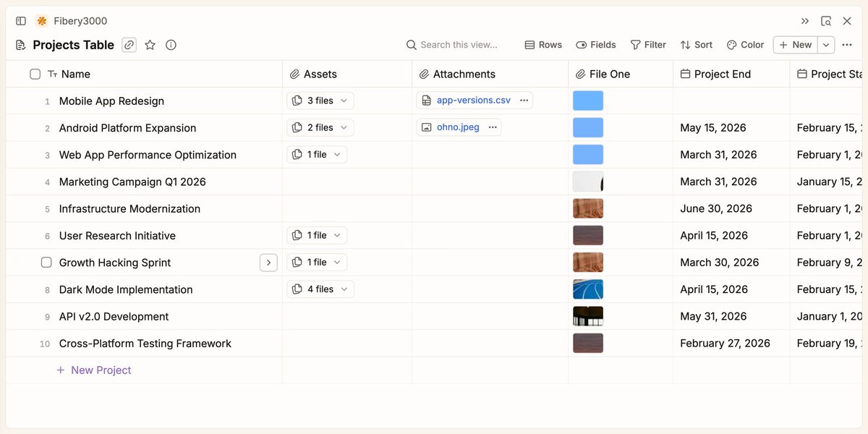Viewport: 868px width, 434px height.
Task: Open Dark Mode Implementation blue thumbnail
Action: point(588,289)
